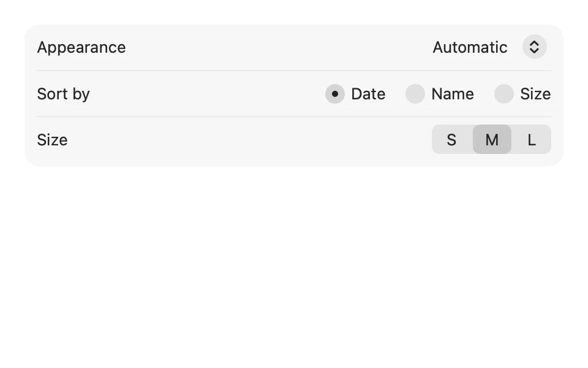Image resolution: width=588 pixels, height=368 pixels.
Task: Click the Appearance row label
Action: click(81, 48)
